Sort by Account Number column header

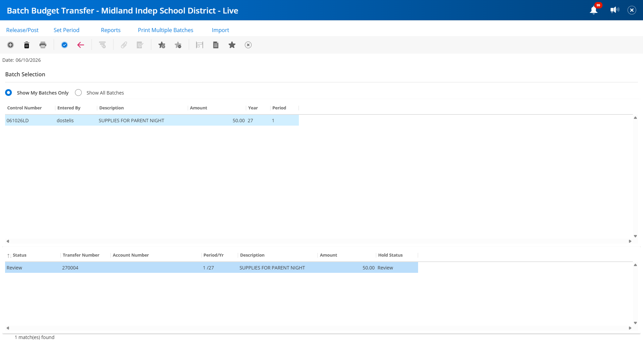[131, 255]
